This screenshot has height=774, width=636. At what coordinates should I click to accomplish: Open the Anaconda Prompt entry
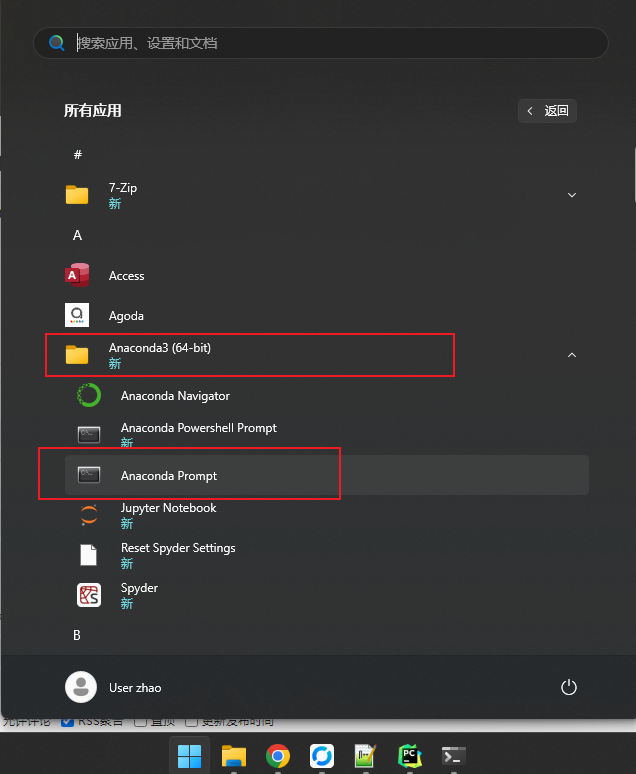tap(326, 475)
